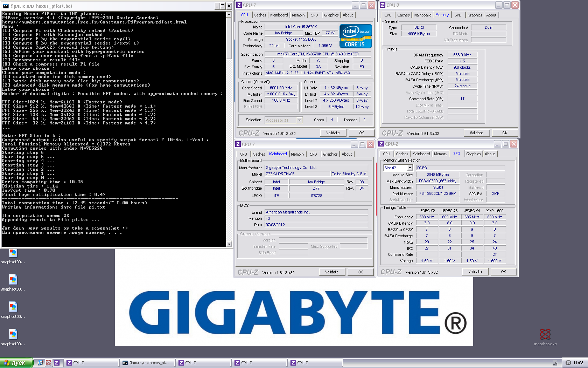Screen dimensions: 588x368
Task: Click the IT8728 LPCIO value
Action: pyautogui.click(x=316, y=196)
